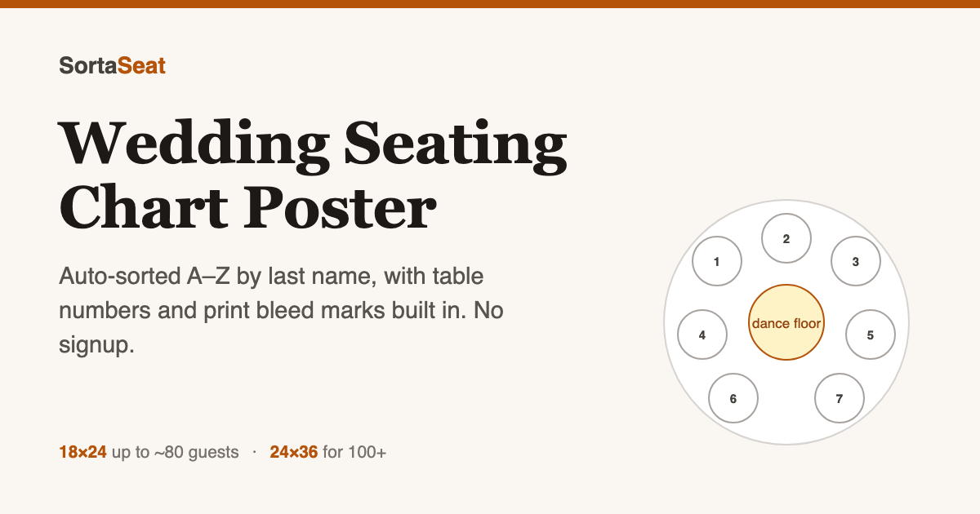Viewport: 980px width, 514px height.
Task: Select table 6 circle in diagram
Action: click(x=733, y=398)
